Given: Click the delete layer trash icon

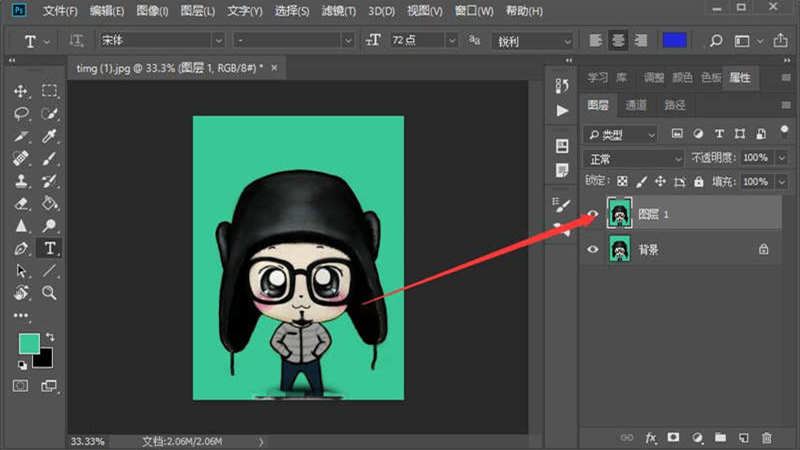Looking at the screenshot, I should click(767, 437).
